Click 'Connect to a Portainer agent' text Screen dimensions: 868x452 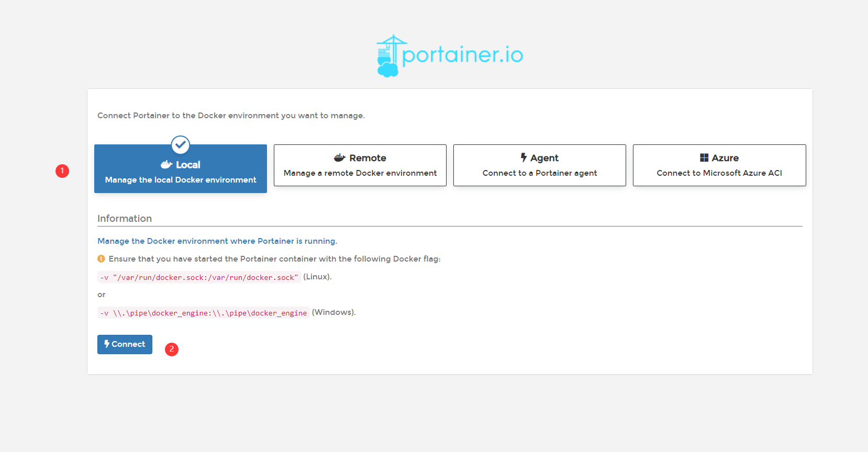point(540,173)
